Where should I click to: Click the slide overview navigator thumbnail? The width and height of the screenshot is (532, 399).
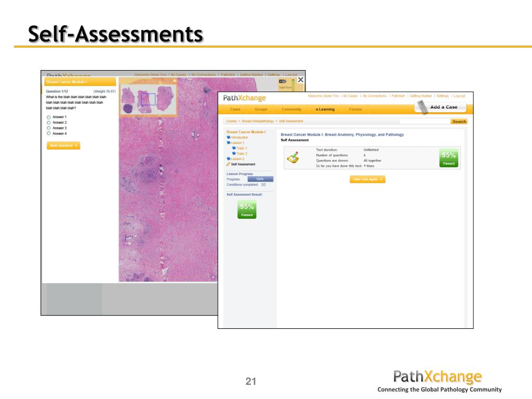(148, 100)
